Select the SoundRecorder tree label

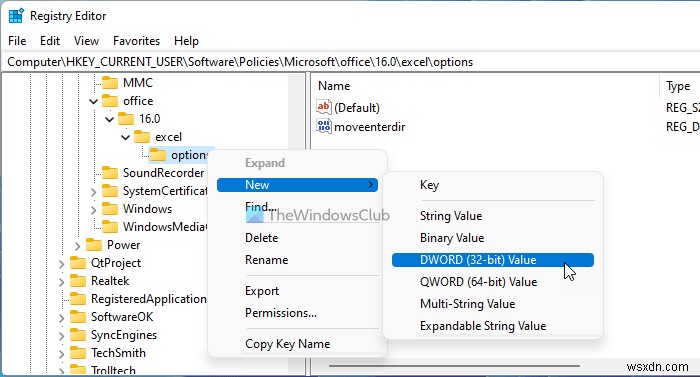163,173
